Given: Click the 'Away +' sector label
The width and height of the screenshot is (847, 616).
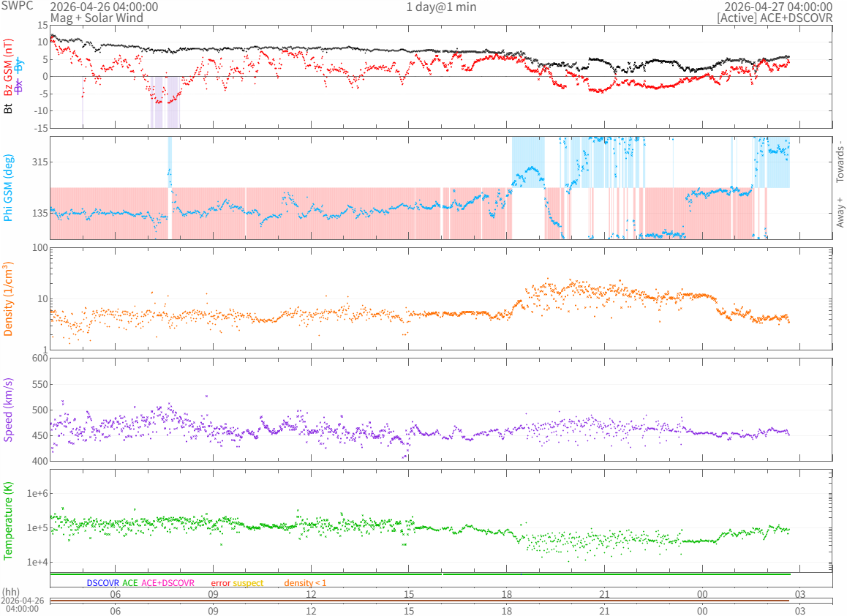Looking at the screenshot, I should tap(840, 212).
